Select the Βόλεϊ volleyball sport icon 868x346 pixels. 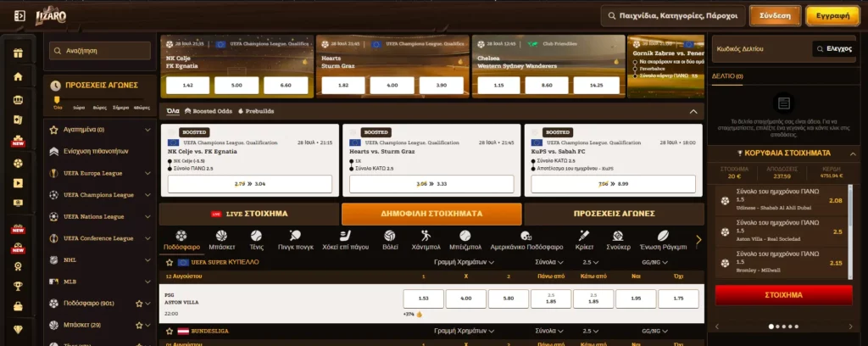point(390,240)
